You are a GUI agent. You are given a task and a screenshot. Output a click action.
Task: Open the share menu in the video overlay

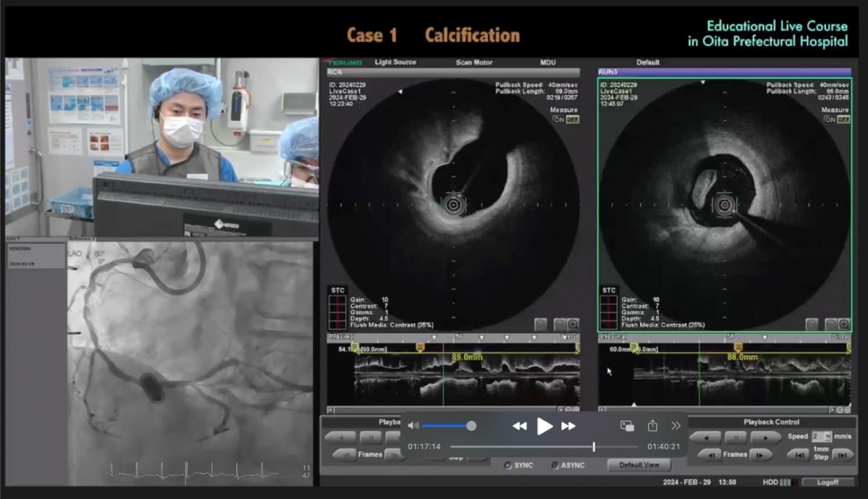pyautogui.click(x=653, y=425)
